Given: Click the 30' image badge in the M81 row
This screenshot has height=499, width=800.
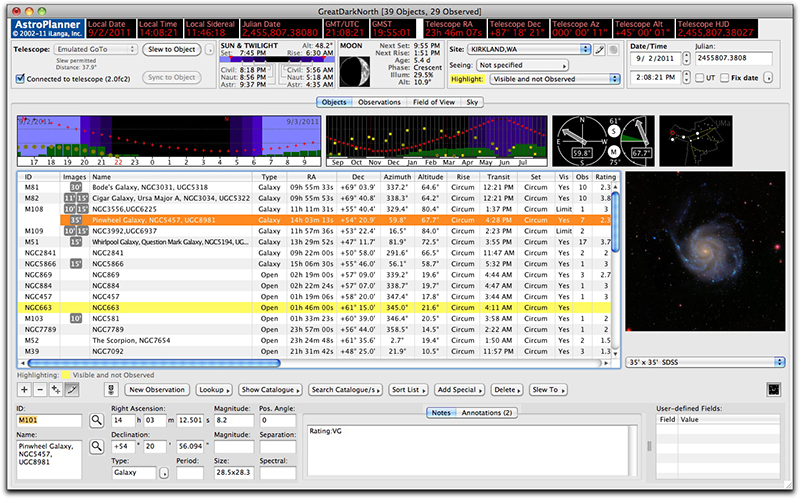Looking at the screenshot, I should click(x=74, y=186).
